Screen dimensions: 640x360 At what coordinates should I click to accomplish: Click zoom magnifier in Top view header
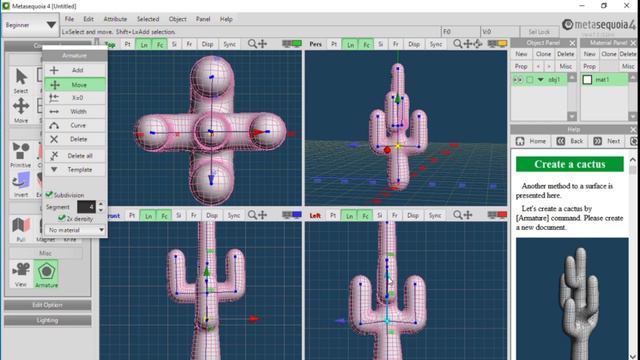[252, 44]
